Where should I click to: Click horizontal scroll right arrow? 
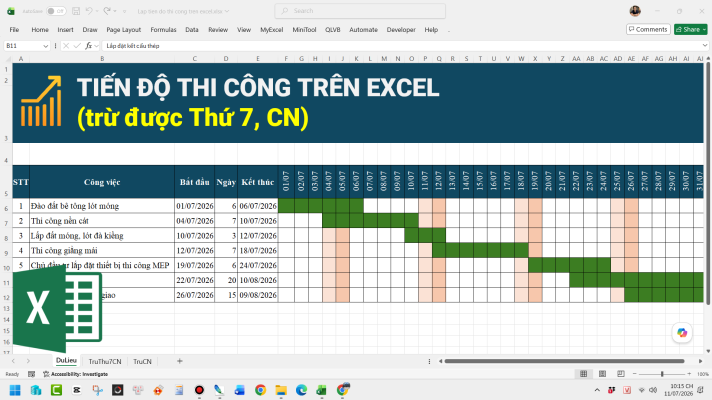pyautogui.click(x=700, y=361)
